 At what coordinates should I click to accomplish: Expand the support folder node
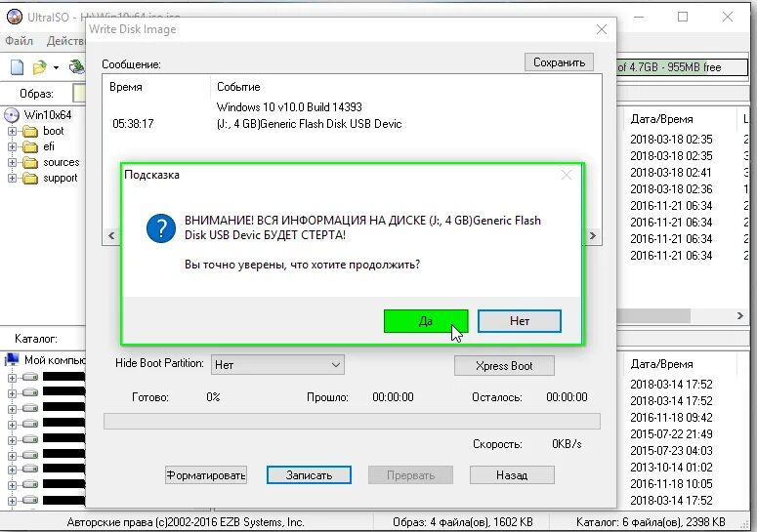point(12,178)
